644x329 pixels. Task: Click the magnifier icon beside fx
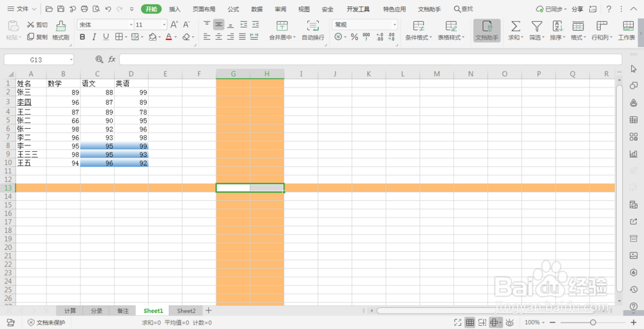tap(99, 60)
